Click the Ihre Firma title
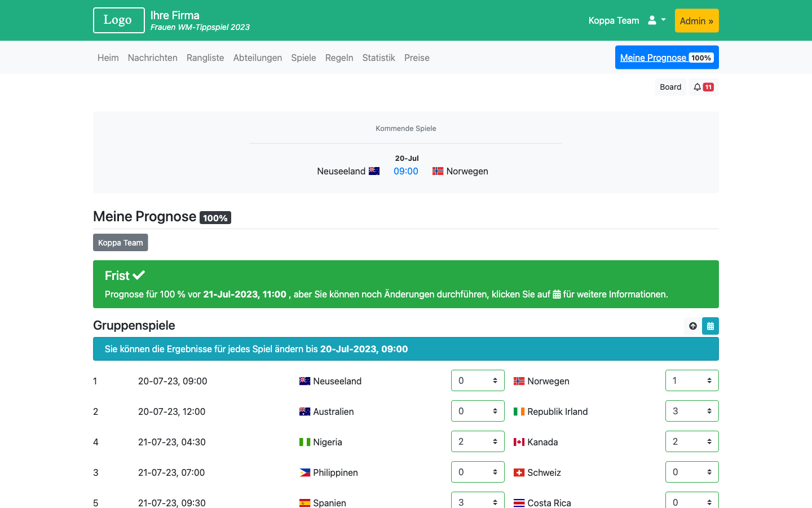 [175, 15]
